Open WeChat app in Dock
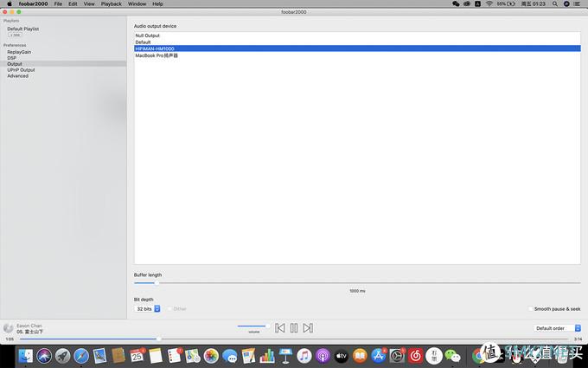Screen dimensions: 588x368 click(452, 355)
